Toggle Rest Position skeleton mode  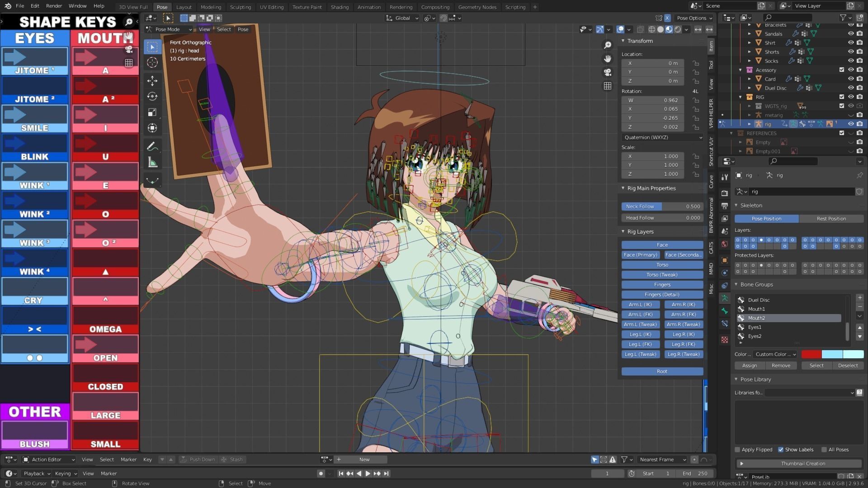coord(831,219)
